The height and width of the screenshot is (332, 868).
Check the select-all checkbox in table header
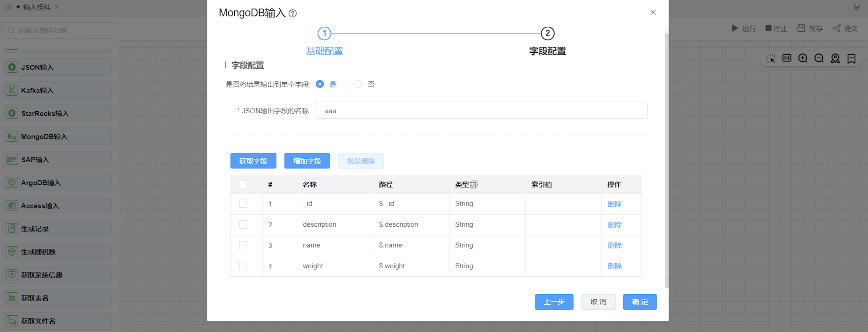click(x=243, y=184)
